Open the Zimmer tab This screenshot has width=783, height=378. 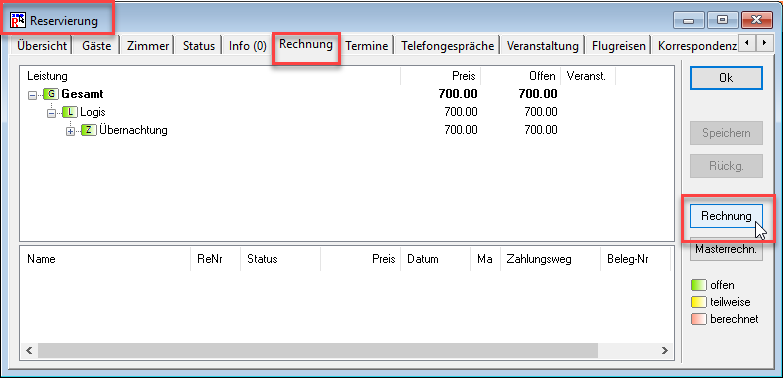pyautogui.click(x=148, y=46)
